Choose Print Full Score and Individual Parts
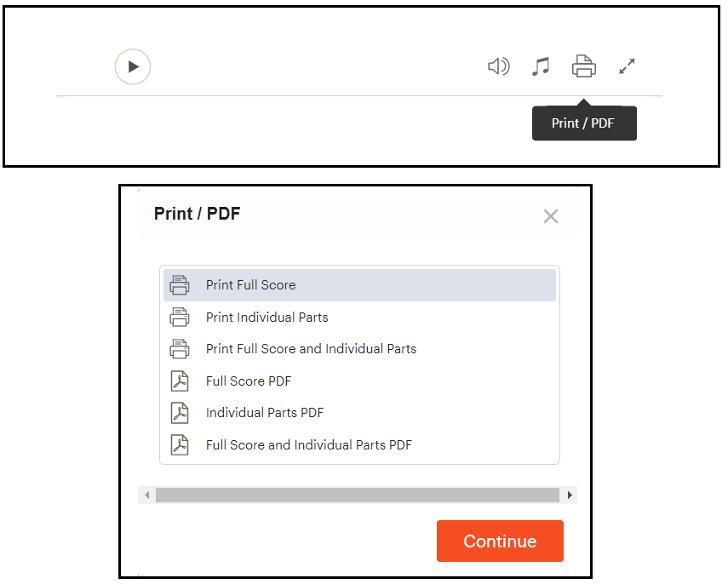This screenshot has height=584, width=728. click(359, 349)
